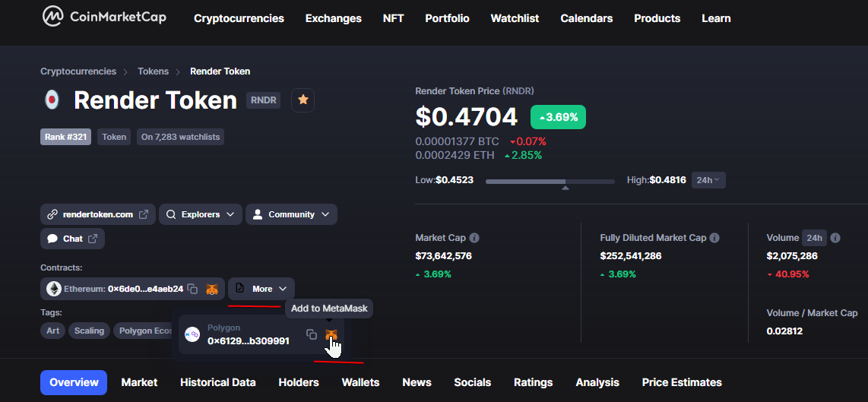Click the 24h selector next to Volume
868x402 pixels.
[814, 238]
